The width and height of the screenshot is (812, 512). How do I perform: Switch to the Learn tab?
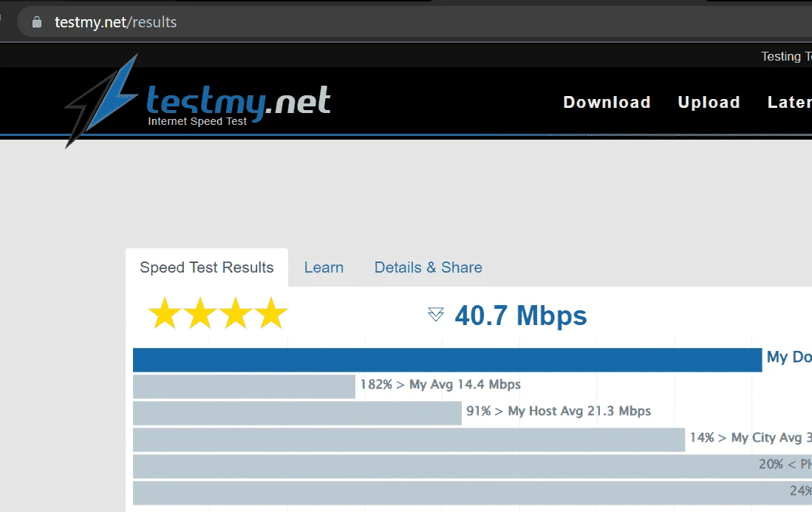pos(324,267)
